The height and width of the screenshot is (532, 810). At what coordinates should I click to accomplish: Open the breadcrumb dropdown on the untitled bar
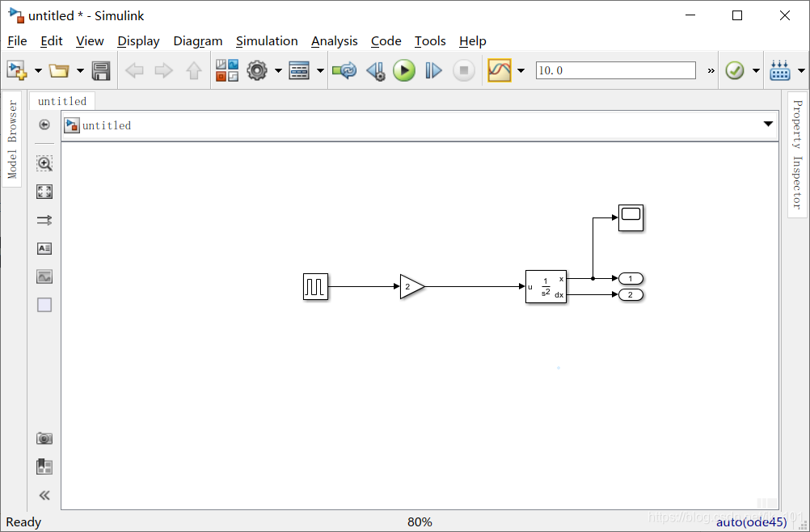(x=767, y=125)
